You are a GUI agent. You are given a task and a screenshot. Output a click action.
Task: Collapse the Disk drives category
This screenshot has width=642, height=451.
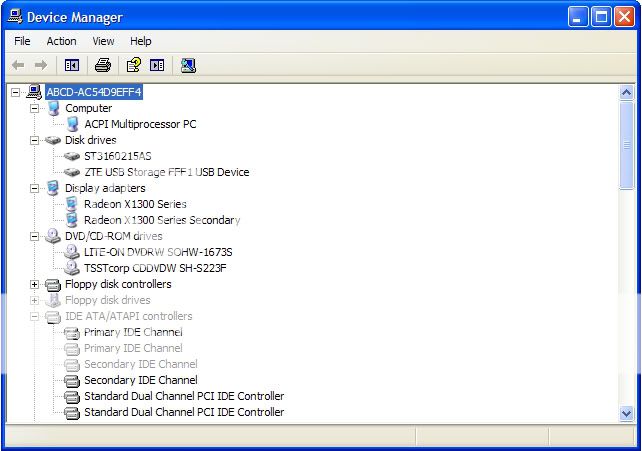click(x=35, y=140)
